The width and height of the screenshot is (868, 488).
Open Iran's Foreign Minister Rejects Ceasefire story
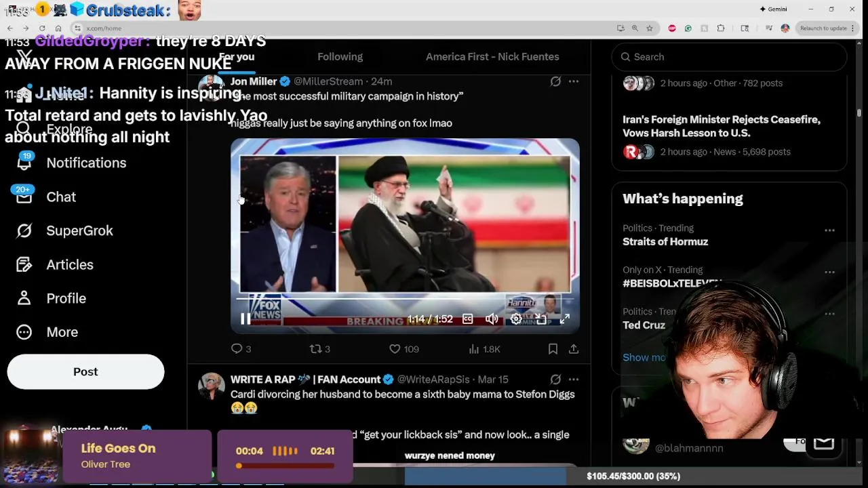coord(722,126)
